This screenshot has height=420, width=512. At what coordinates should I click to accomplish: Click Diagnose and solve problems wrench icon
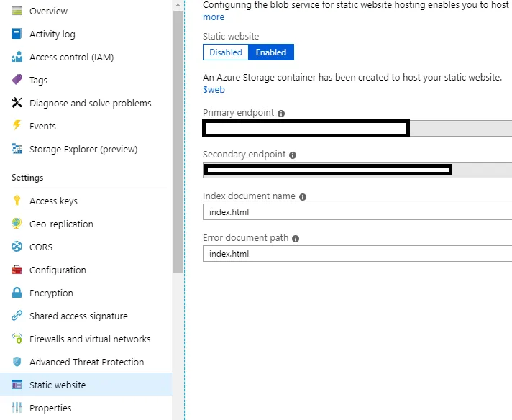(17, 103)
